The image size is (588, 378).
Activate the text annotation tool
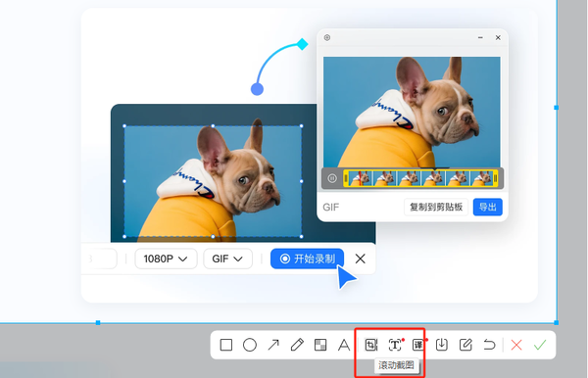click(x=344, y=345)
